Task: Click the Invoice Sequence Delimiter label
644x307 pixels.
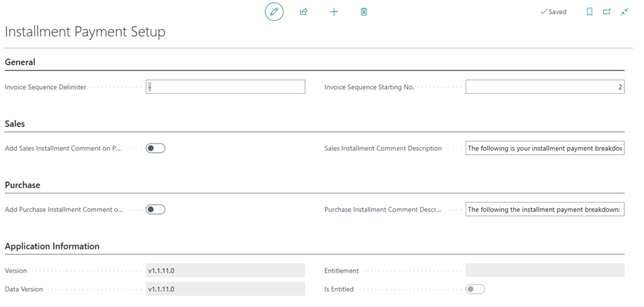Action: point(45,87)
